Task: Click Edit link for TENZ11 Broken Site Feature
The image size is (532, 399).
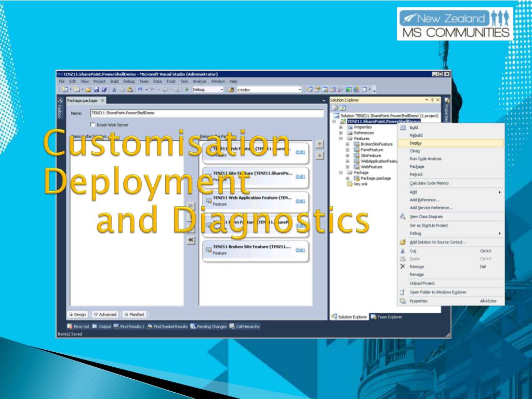Action: [300, 250]
